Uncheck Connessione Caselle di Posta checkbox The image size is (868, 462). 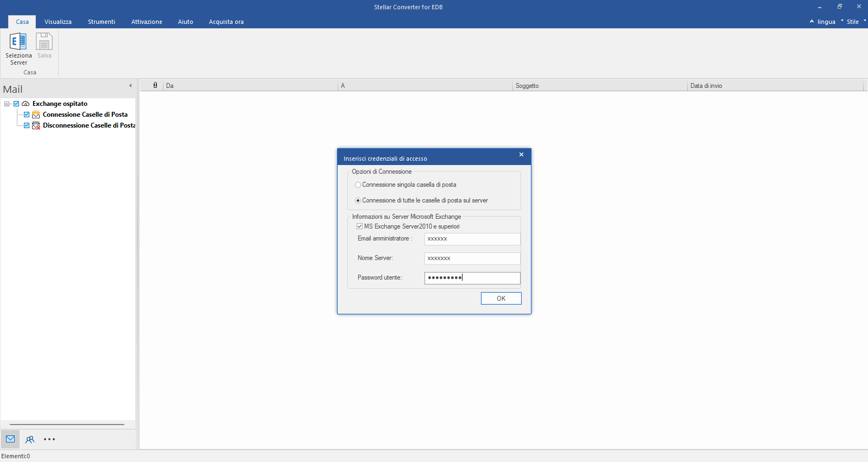coord(27,115)
